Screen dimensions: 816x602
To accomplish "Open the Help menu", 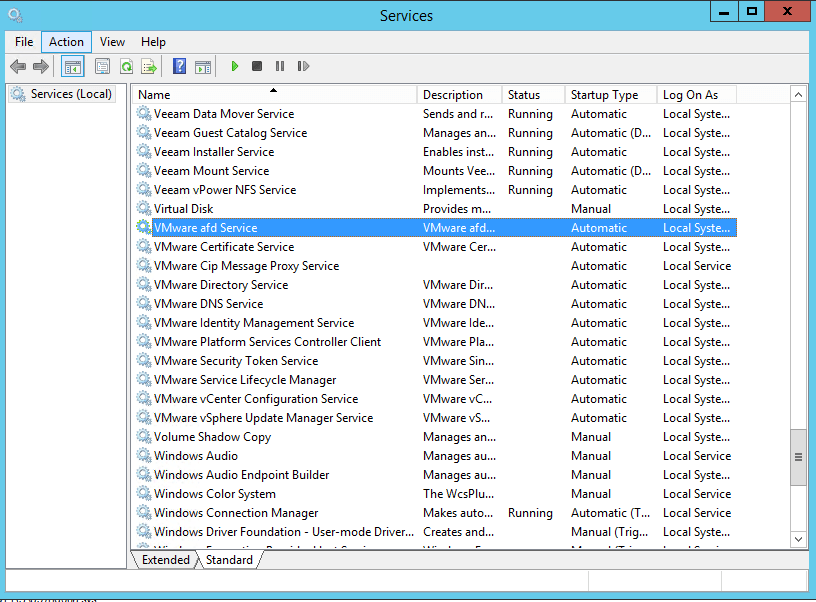I will (x=154, y=42).
